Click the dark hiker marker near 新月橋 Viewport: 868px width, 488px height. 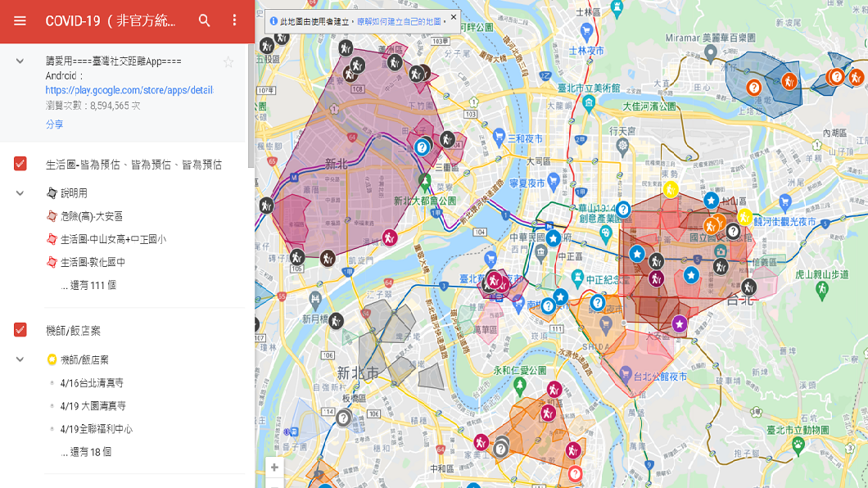click(x=336, y=320)
